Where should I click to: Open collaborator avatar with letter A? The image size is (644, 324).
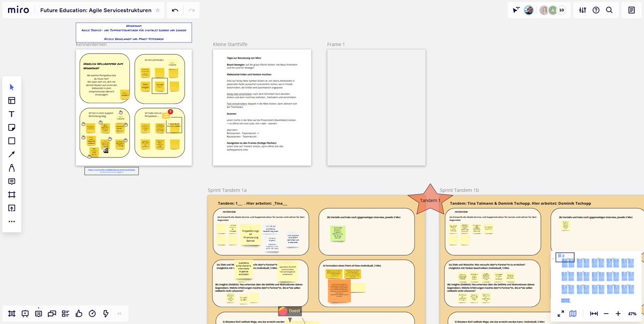(552, 10)
